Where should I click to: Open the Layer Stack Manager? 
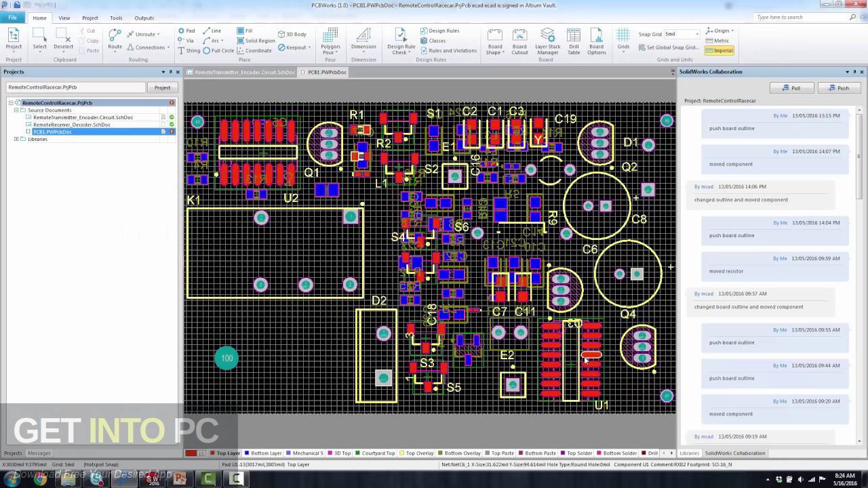547,42
